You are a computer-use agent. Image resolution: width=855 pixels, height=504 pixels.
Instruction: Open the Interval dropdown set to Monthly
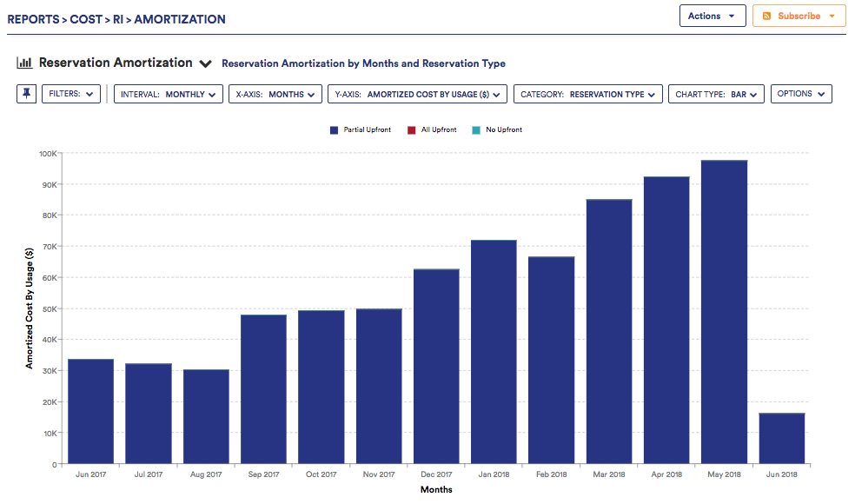click(x=168, y=94)
